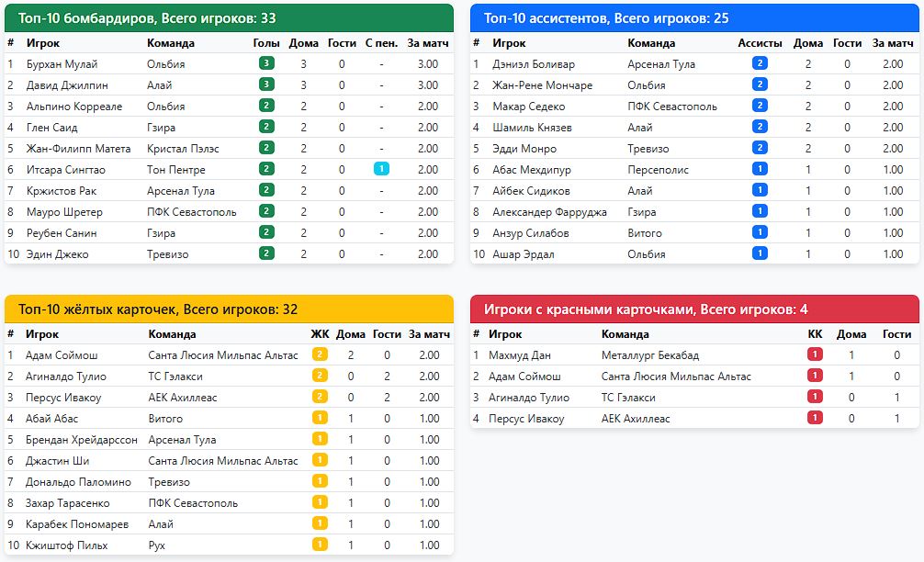The image size is (924, 562).
Task: Click team name ТС Гэлакси in yellow cards table
Action: tap(175, 377)
